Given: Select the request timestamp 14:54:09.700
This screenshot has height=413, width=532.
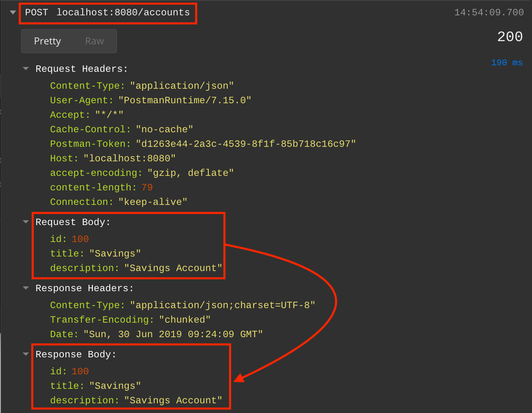Looking at the screenshot, I should pyautogui.click(x=488, y=12).
